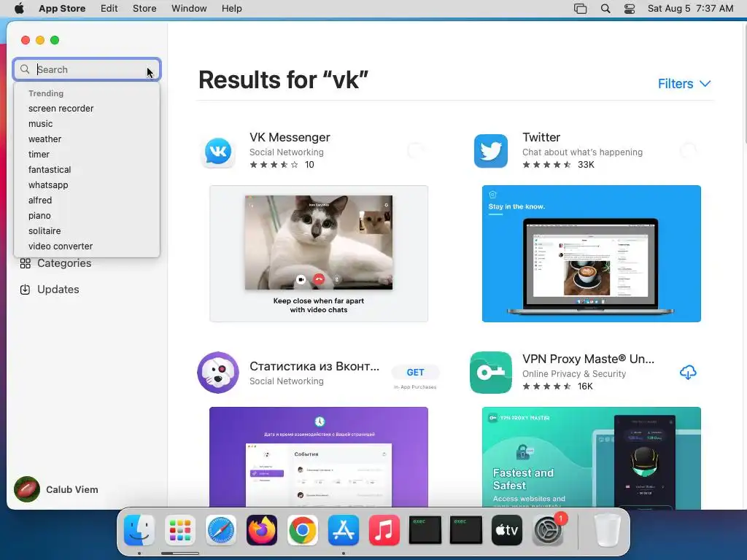
Task: Open the second exec terminal in Dock
Action: pos(466,530)
